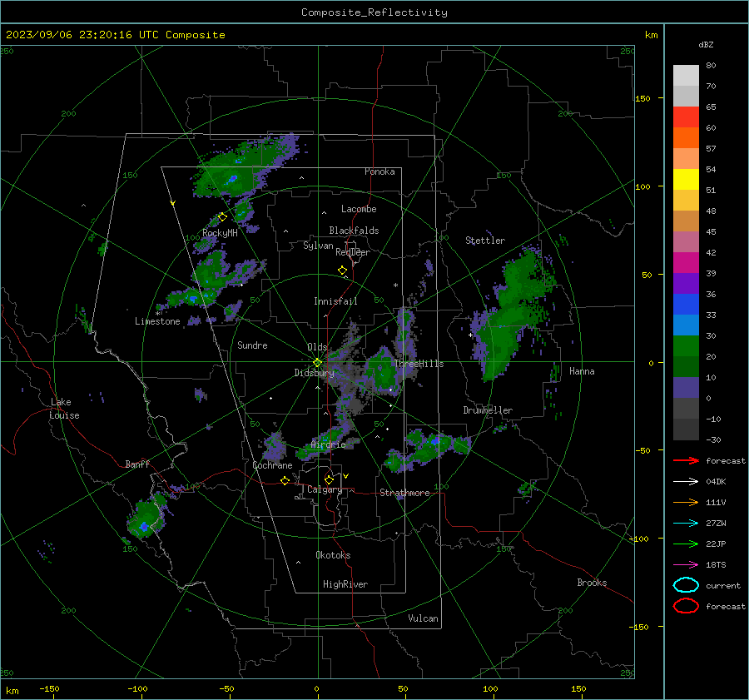Click the HighRiver city label
The height and width of the screenshot is (700, 749).
pos(345,584)
